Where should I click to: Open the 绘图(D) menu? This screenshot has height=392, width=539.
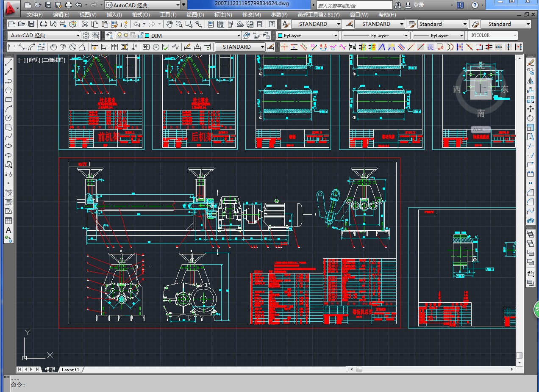[195, 14]
